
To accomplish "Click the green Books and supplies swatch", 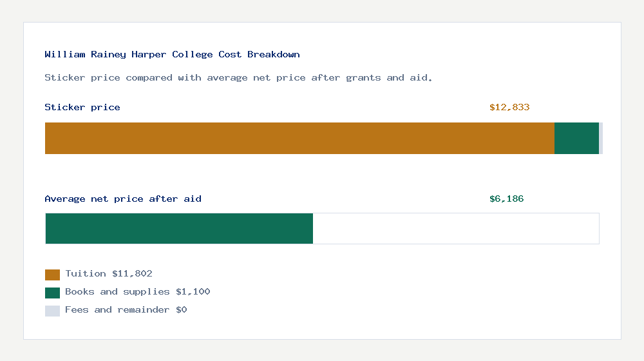I will click(52, 293).
